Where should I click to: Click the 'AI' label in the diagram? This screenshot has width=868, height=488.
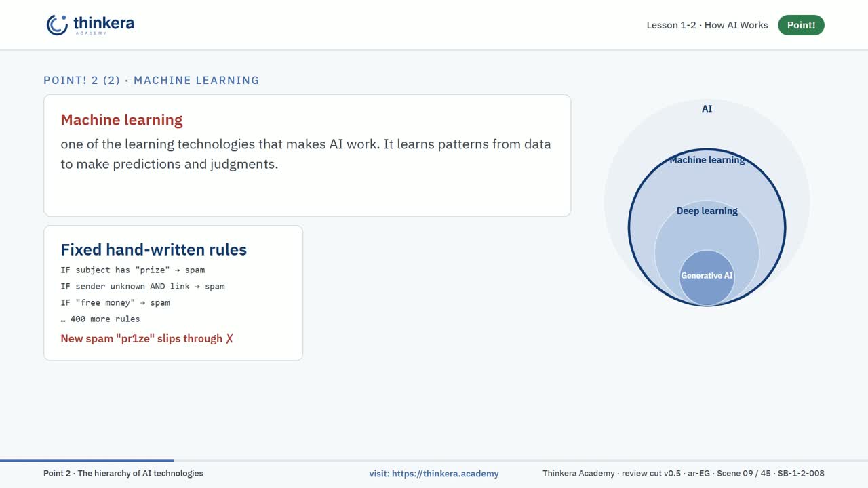pyautogui.click(x=707, y=108)
